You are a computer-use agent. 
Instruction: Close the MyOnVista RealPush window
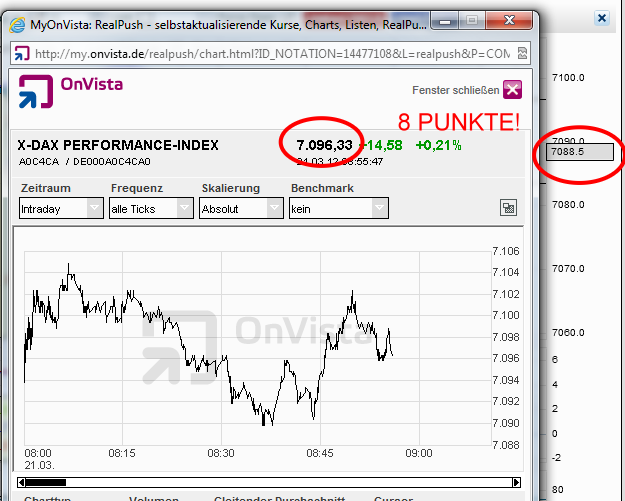click(x=509, y=20)
